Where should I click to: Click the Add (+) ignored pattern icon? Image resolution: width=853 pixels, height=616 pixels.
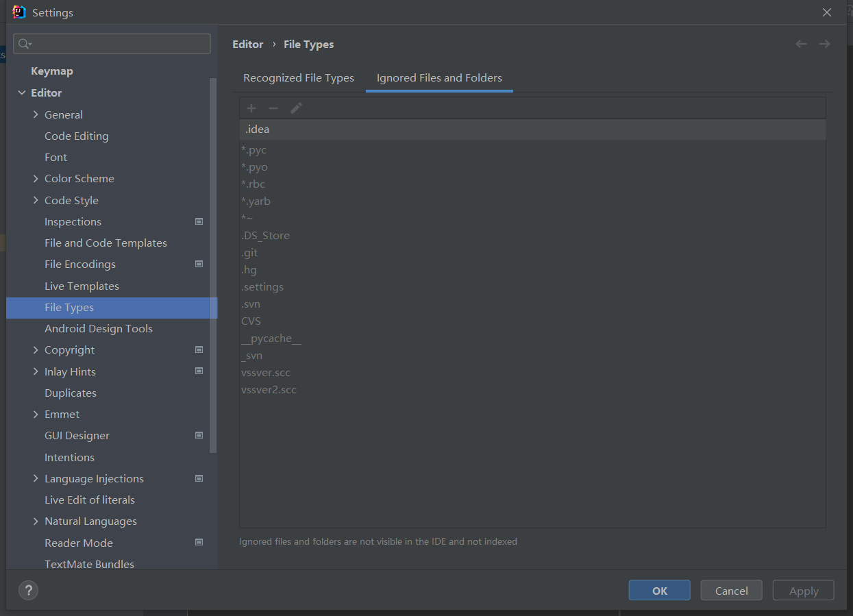pos(251,108)
